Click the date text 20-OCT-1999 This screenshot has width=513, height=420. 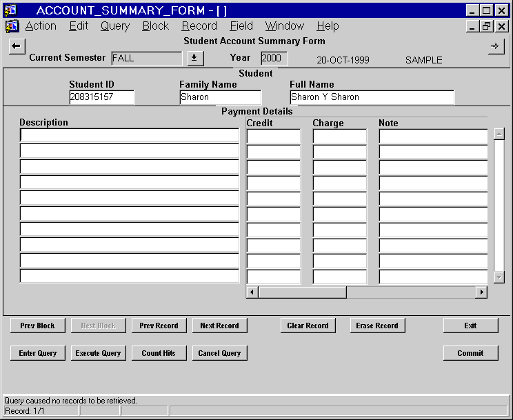pos(343,60)
